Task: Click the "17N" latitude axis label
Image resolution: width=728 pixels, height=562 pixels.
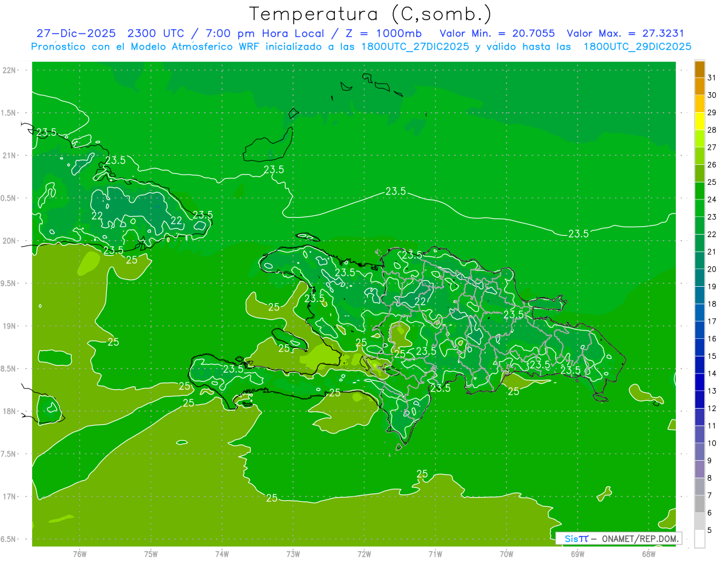Action: [9, 497]
